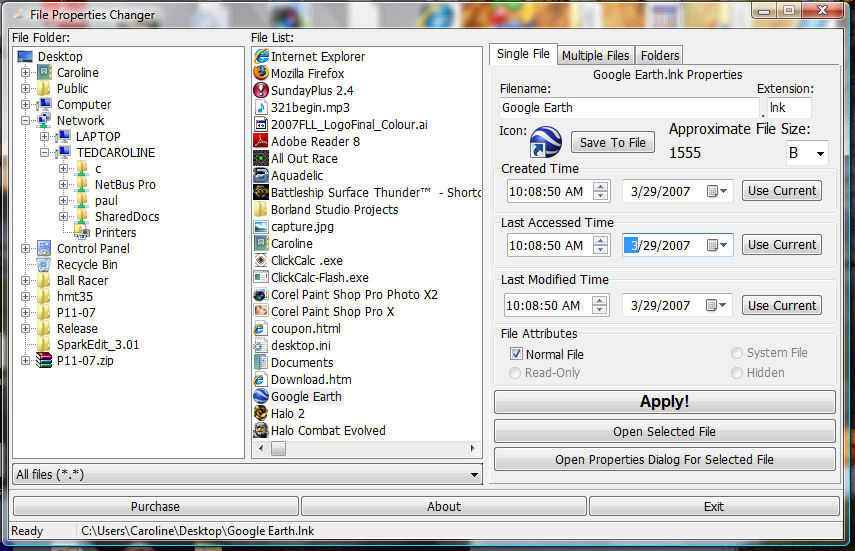The width and height of the screenshot is (855, 551).
Task: Click the Google Earth icon in file list
Action: click(261, 396)
